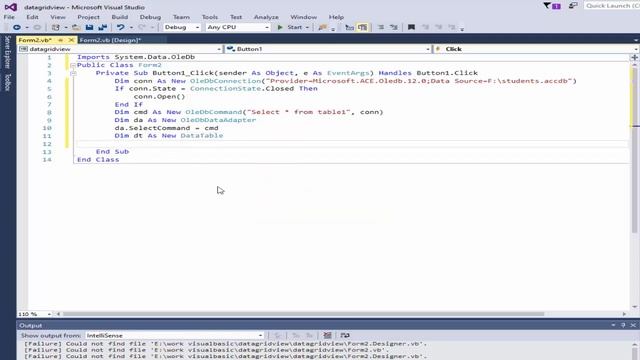Click the Clear All icon in Output panel
Screen dimensions: 640x360
coord(327,335)
